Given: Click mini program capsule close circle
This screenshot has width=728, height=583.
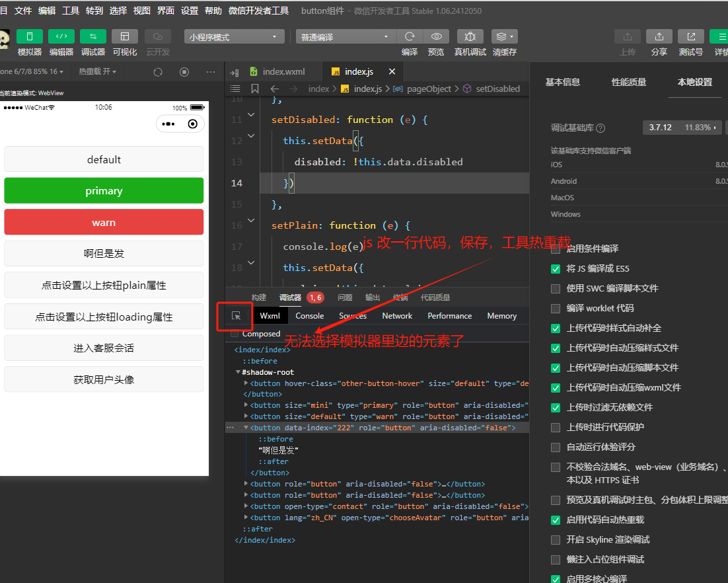Looking at the screenshot, I should pos(193,124).
